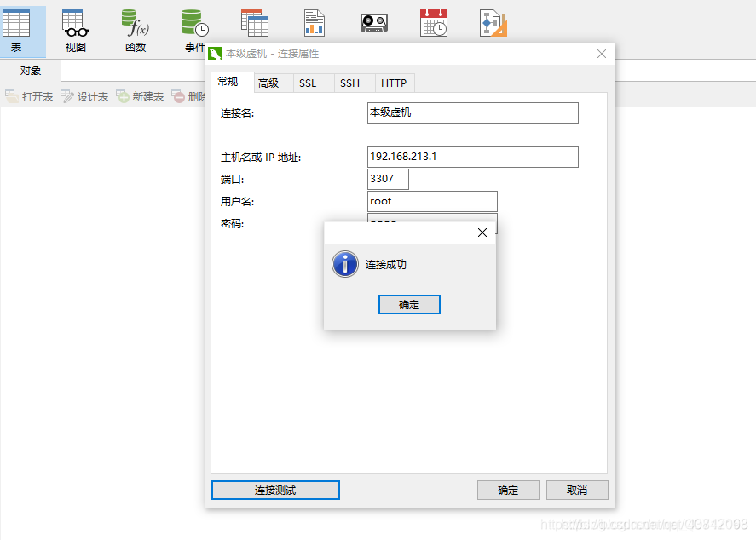
Task: Switch to the SSL tab
Action: 313,83
